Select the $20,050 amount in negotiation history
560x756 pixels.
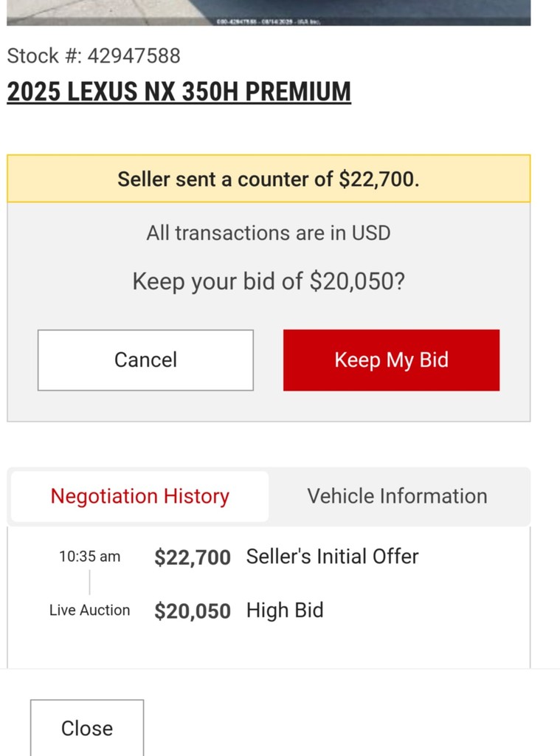193,611
